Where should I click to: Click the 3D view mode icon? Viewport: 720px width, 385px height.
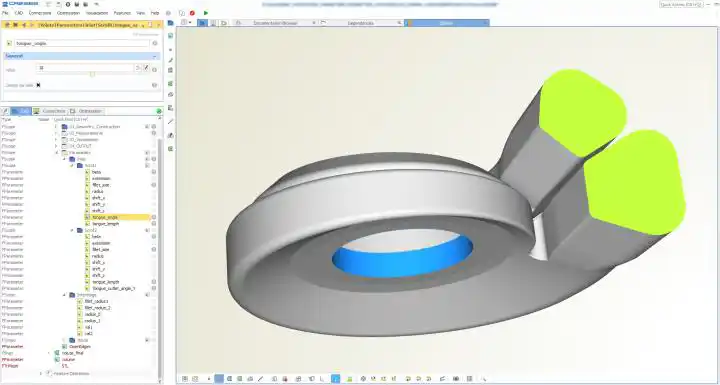[x=202, y=23]
